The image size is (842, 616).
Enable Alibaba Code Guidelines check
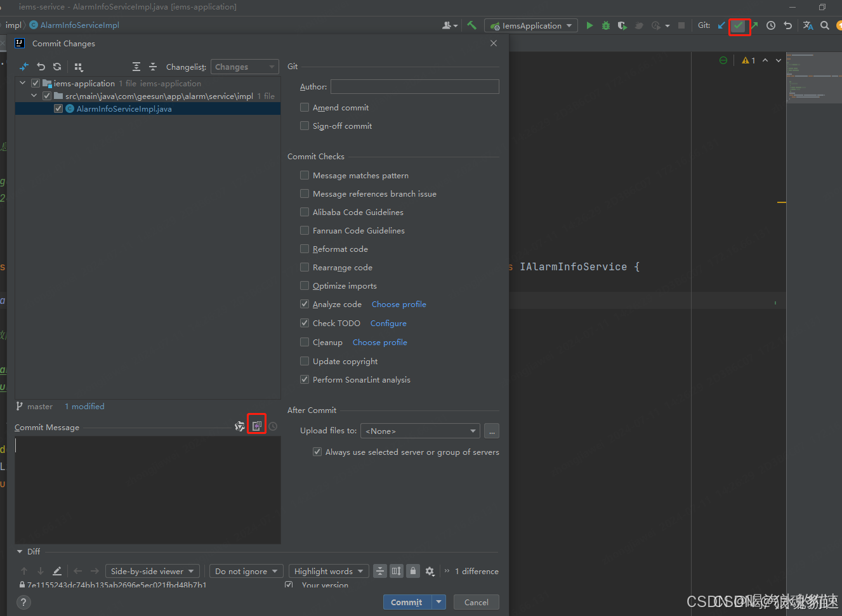(305, 212)
